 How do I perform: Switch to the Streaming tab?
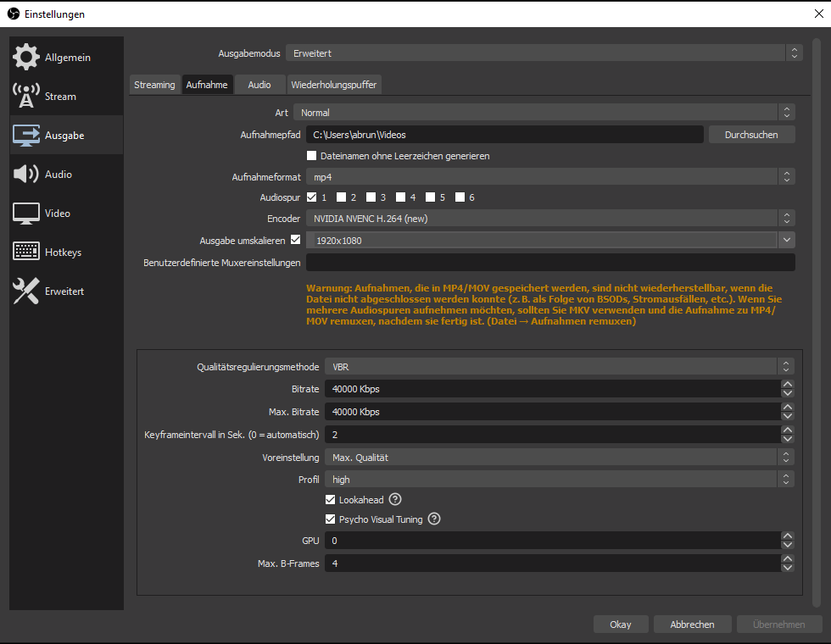click(154, 85)
